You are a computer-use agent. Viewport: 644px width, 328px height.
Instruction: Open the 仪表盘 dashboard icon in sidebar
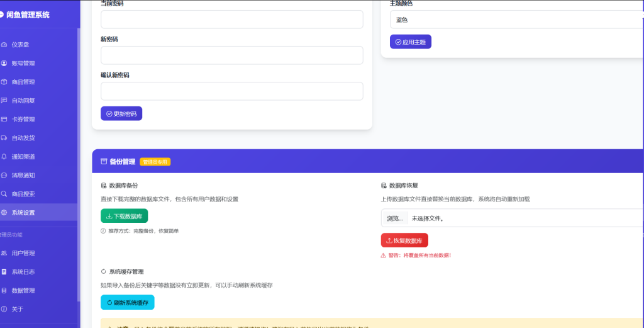coord(4,45)
